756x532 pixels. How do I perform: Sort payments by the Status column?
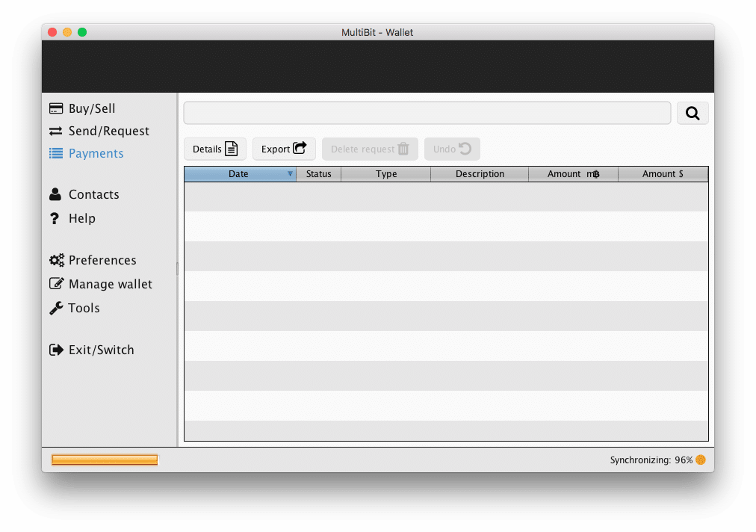[319, 174]
